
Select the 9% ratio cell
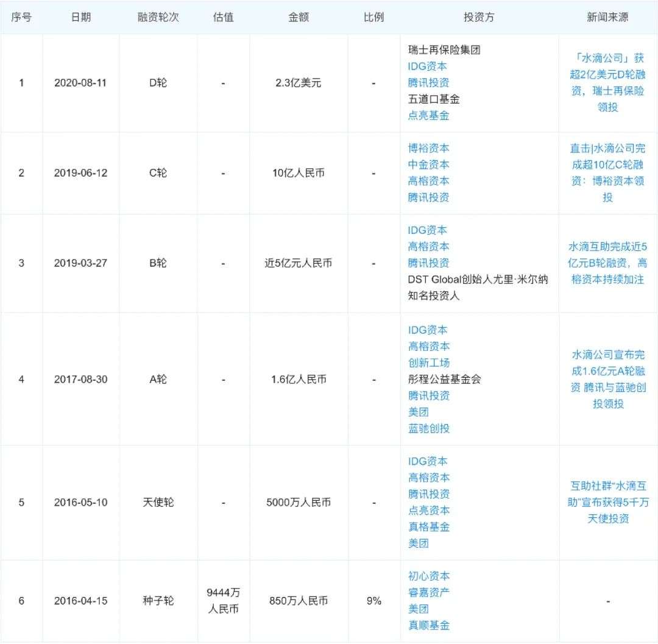(373, 601)
